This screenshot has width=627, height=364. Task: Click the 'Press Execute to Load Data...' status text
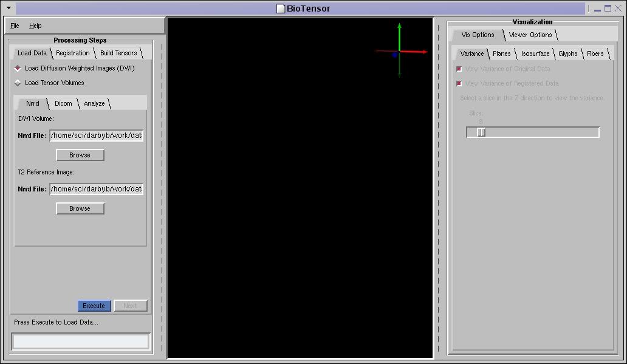tap(56, 322)
